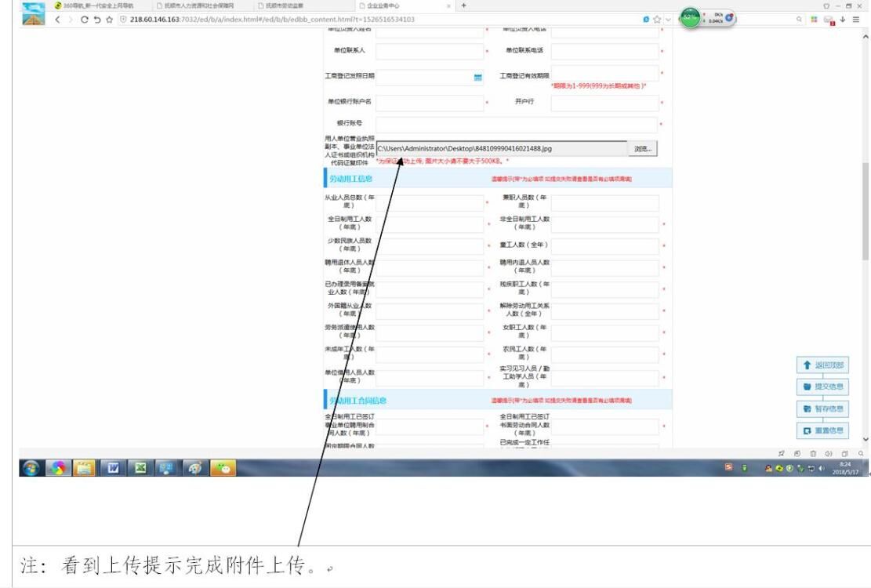Viewport: 871px width, 588px height.
Task: Close the 企业业务中心 tab
Action: (449, 5)
